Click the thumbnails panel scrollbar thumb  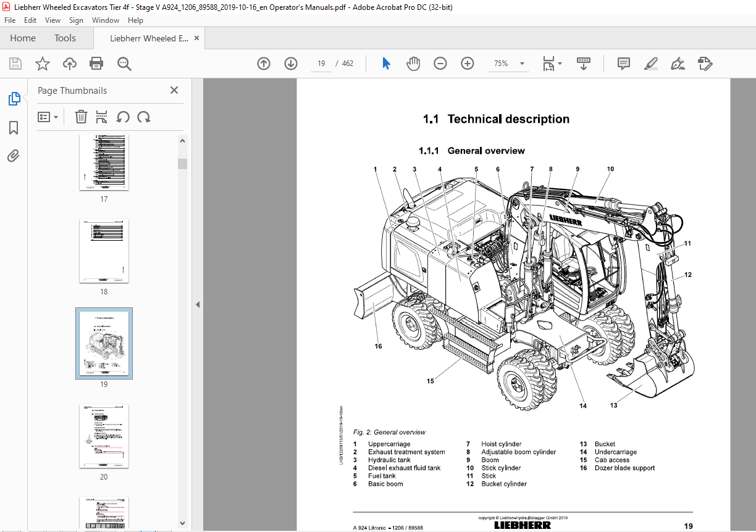182,164
